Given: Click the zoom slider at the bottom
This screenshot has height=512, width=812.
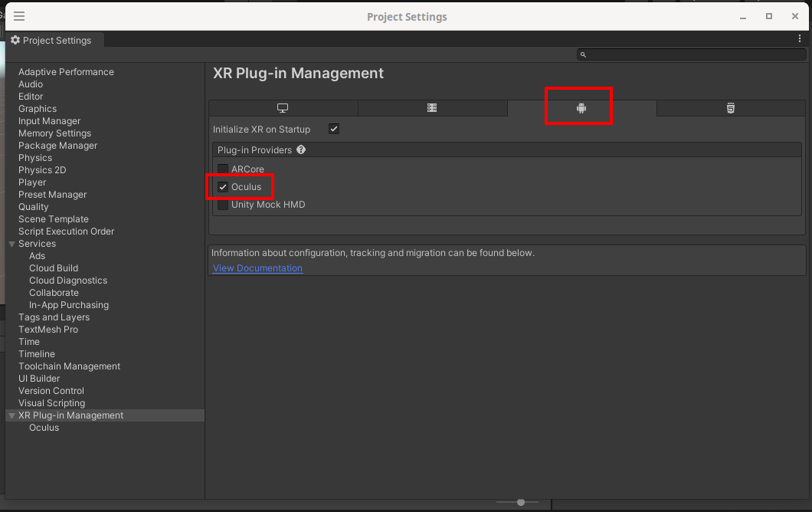Looking at the screenshot, I should pos(521,502).
